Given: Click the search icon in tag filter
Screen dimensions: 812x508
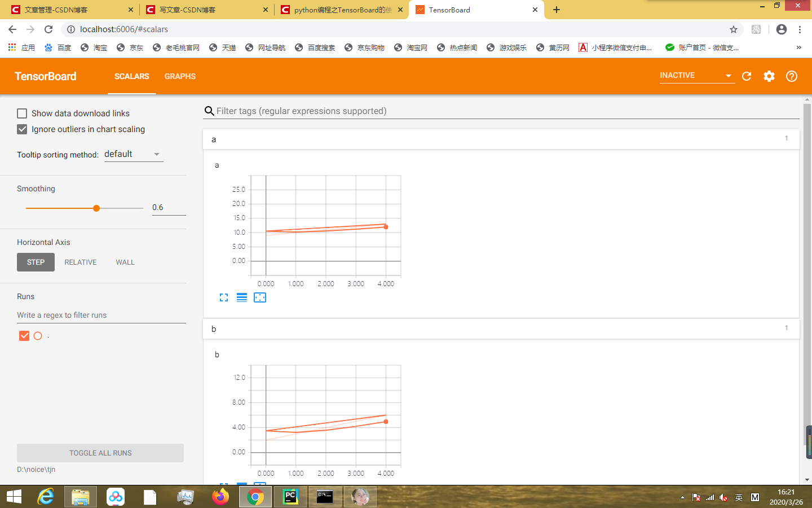Looking at the screenshot, I should (x=209, y=111).
